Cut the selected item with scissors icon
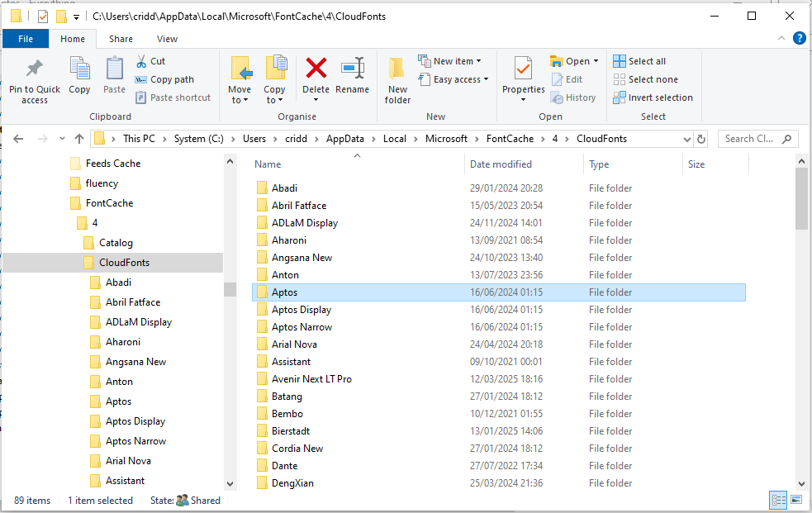The image size is (812, 513). [x=141, y=61]
